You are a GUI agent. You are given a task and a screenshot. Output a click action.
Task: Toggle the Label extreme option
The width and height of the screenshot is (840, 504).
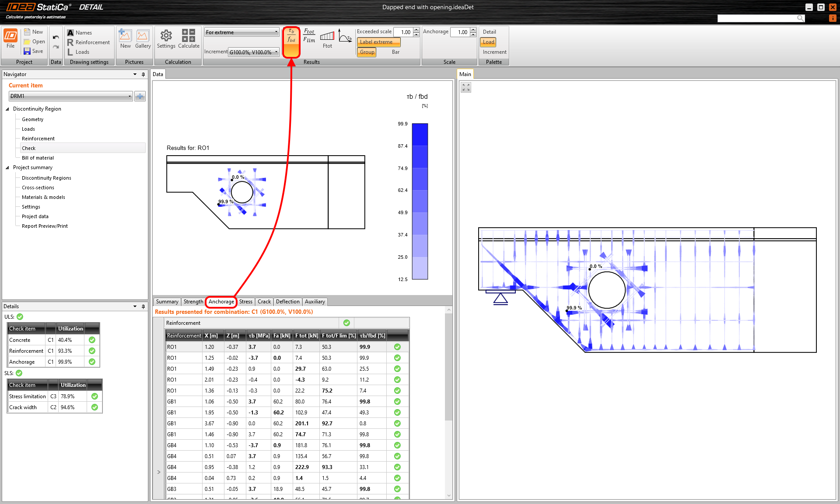coord(378,42)
